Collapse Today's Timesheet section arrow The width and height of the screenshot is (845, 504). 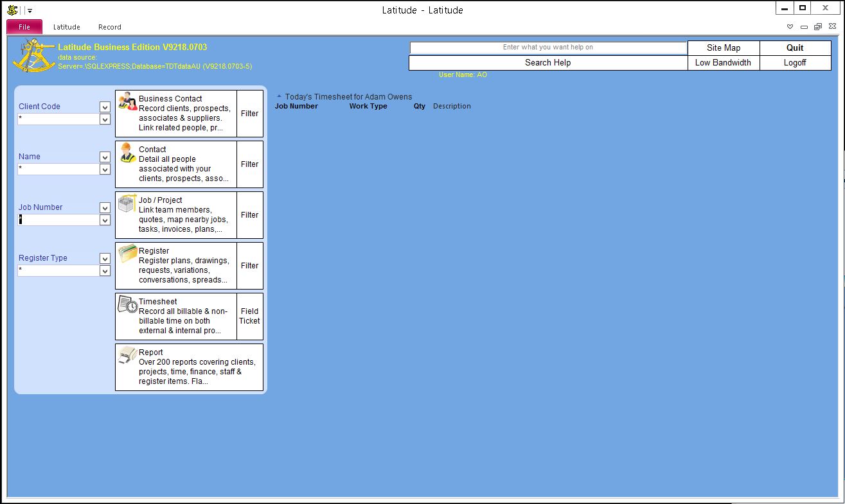click(x=279, y=97)
